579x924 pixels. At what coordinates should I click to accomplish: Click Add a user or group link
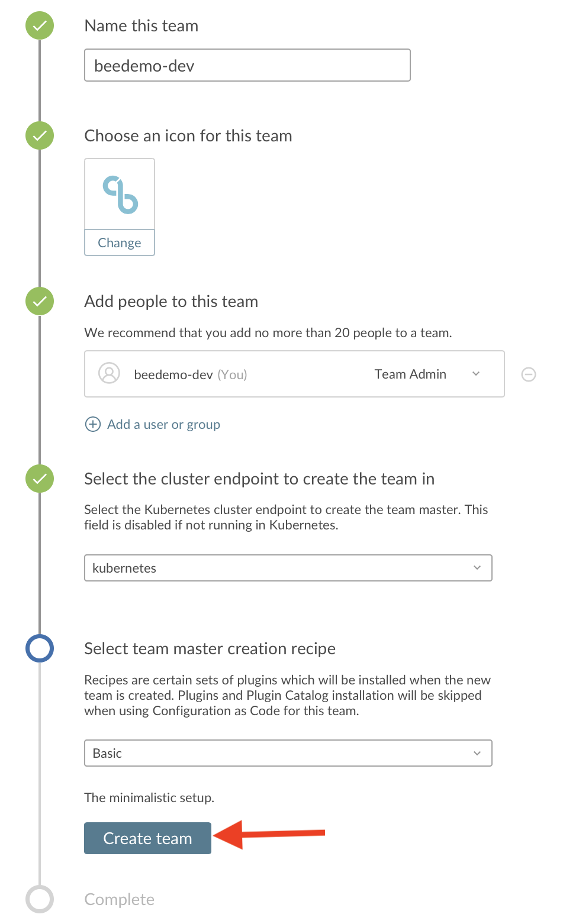(x=163, y=424)
